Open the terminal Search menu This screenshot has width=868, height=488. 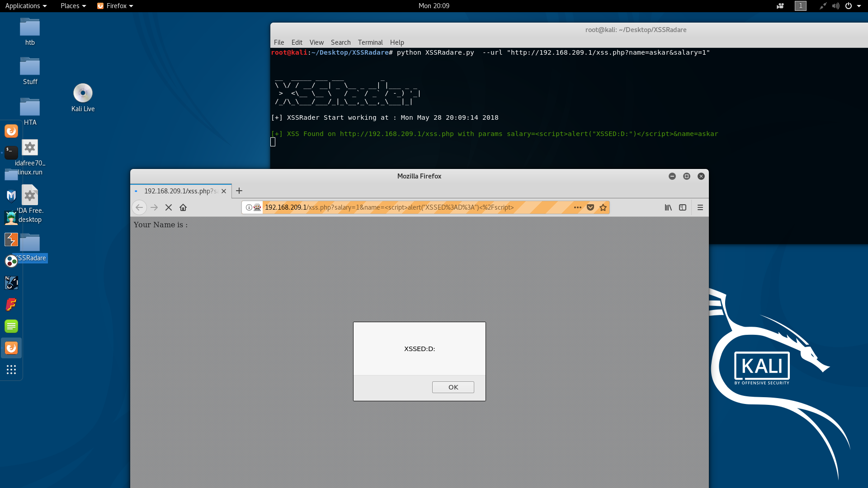point(340,42)
